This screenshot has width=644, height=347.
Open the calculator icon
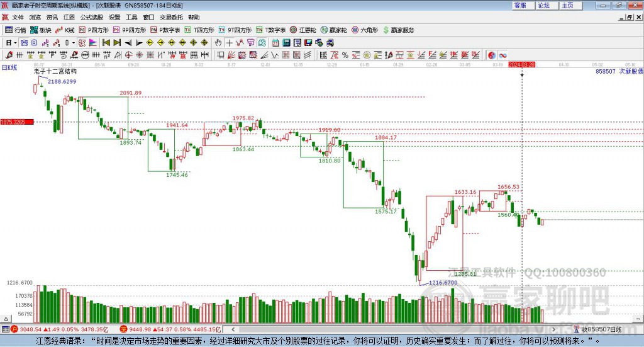(x=286, y=43)
